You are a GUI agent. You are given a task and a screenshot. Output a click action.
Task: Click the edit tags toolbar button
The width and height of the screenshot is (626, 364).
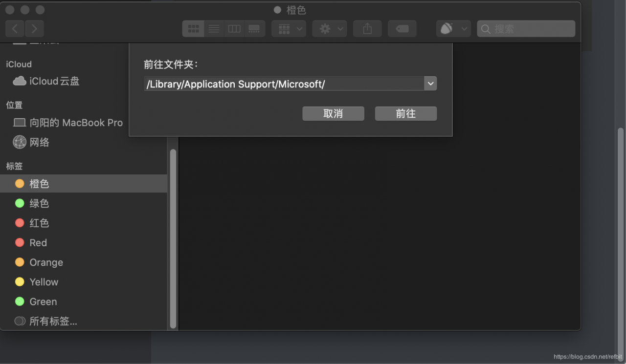402,29
